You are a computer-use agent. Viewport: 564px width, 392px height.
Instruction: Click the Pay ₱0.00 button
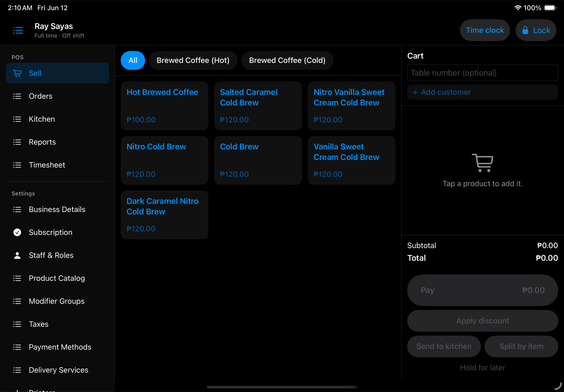click(483, 290)
